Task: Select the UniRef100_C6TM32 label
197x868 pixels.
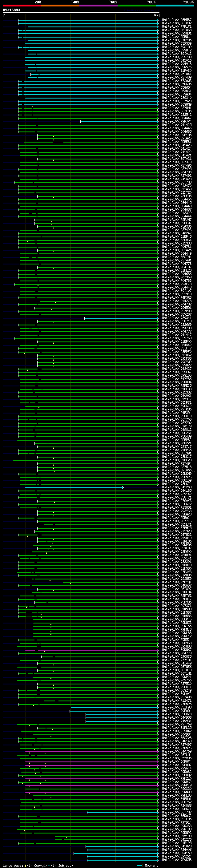Action: [x=176, y=535]
